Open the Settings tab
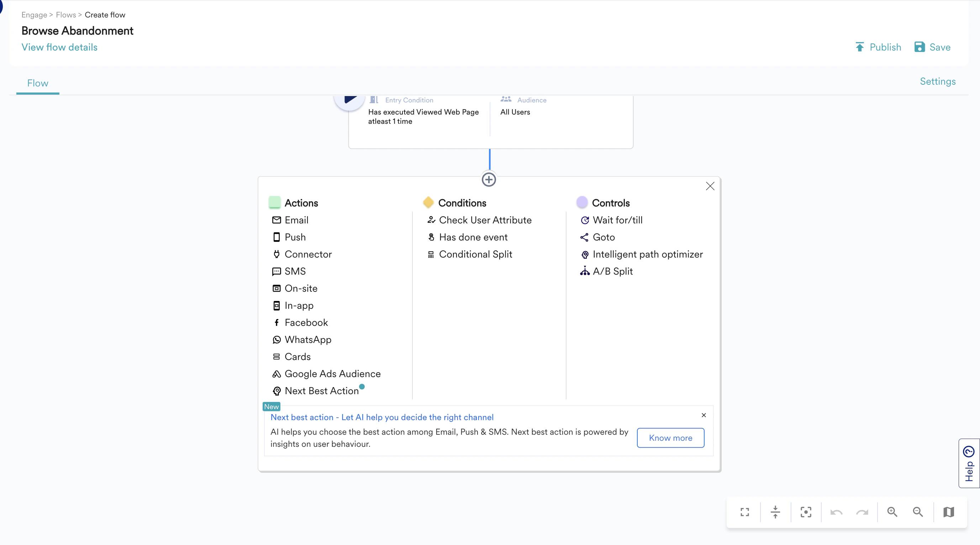 [937, 81]
